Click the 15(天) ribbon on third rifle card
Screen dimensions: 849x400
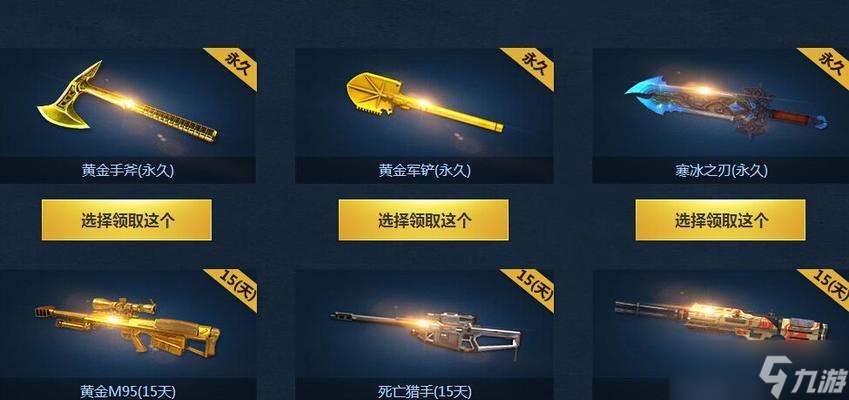click(x=827, y=287)
